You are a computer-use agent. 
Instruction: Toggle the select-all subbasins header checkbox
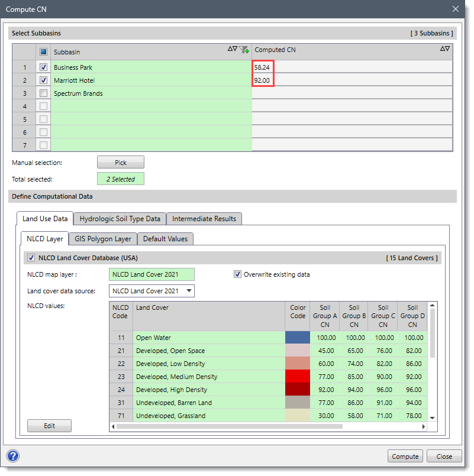pyautogui.click(x=43, y=51)
